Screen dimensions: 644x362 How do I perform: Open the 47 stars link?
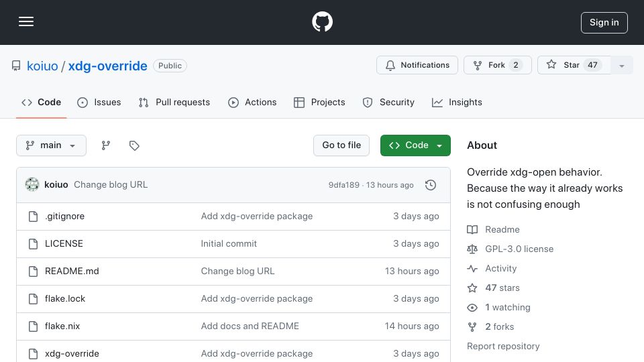493,288
